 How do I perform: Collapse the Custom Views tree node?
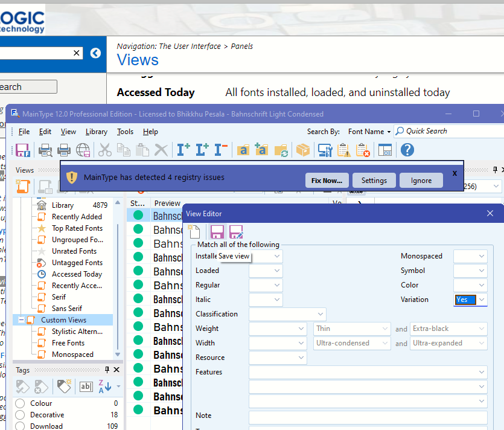tap(22, 320)
